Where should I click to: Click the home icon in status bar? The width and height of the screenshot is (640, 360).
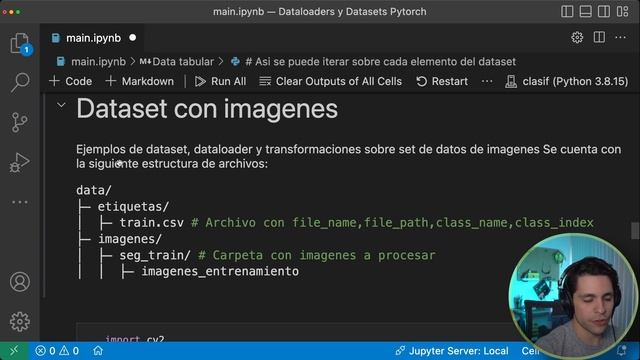click(x=98, y=351)
